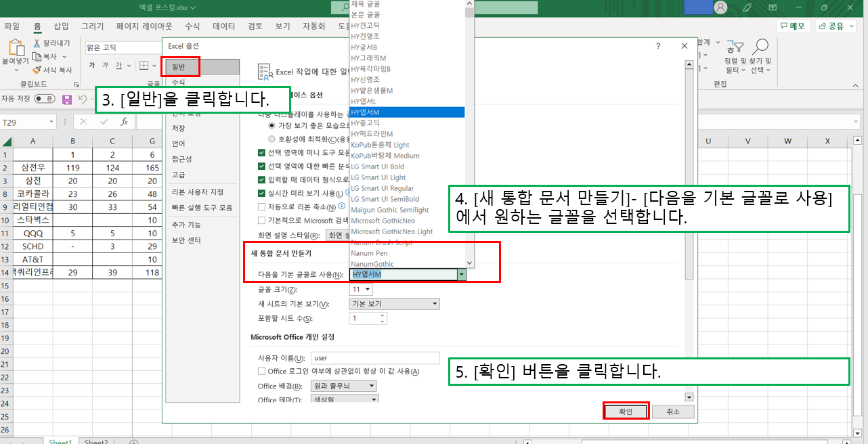Uncheck 입력할 때 데이터 형식 checkbox
This screenshot has height=444, width=868.
(262, 179)
